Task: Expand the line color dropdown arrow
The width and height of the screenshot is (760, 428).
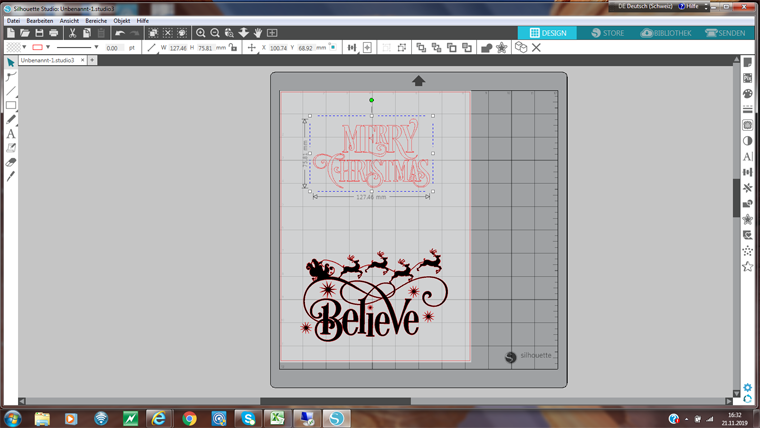Action: pyautogui.click(x=48, y=47)
